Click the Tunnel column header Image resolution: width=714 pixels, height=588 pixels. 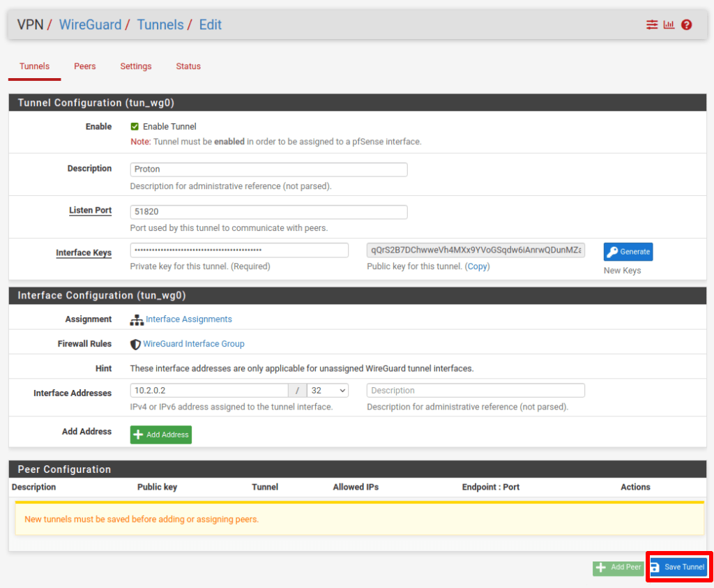click(x=265, y=487)
